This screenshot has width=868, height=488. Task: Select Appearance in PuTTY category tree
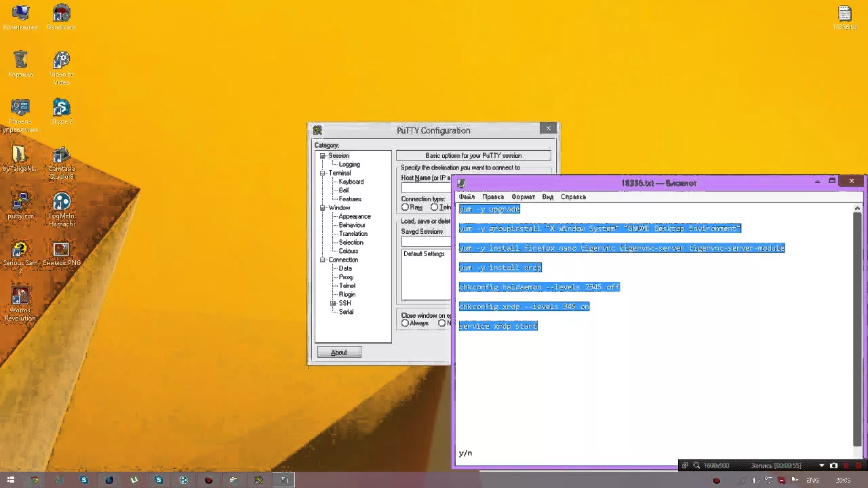tap(355, 217)
